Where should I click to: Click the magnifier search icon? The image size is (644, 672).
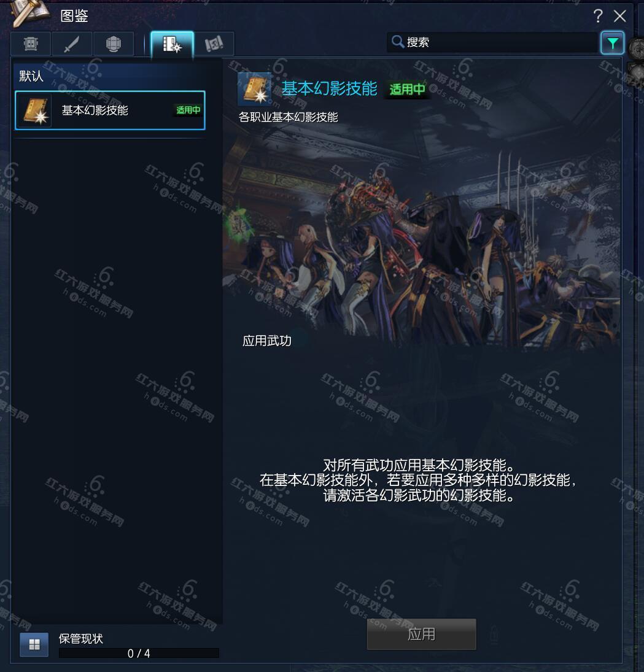(397, 42)
